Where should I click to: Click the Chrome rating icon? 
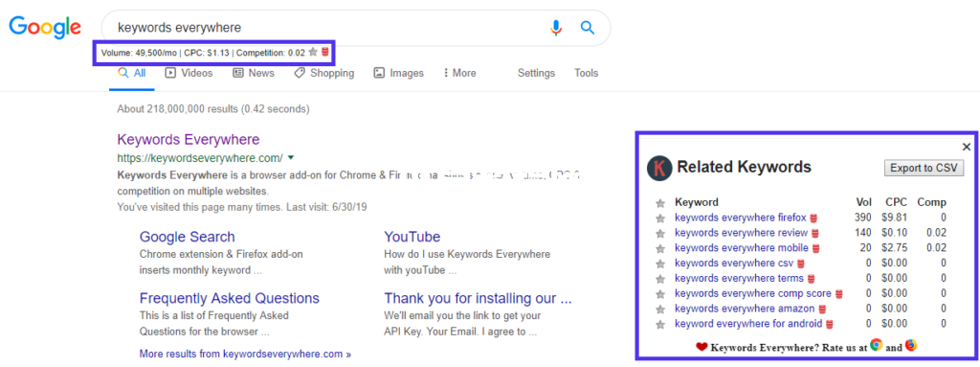click(877, 345)
